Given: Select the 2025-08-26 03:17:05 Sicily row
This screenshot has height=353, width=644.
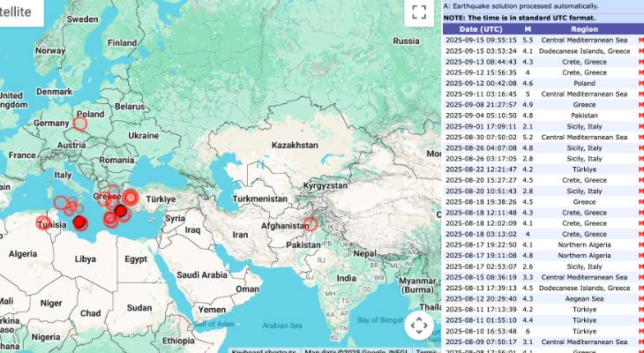Looking at the screenshot, I should pos(543,159).
